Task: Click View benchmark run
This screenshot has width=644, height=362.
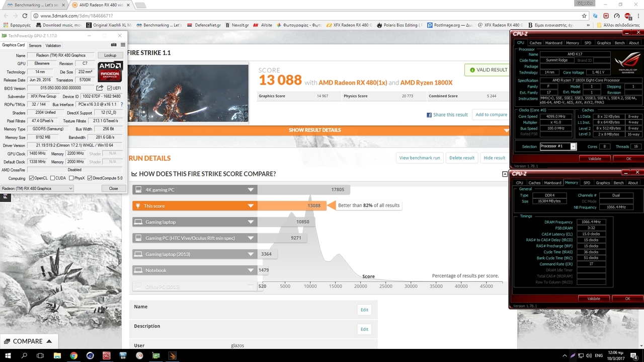Action: tap(420, 158)
